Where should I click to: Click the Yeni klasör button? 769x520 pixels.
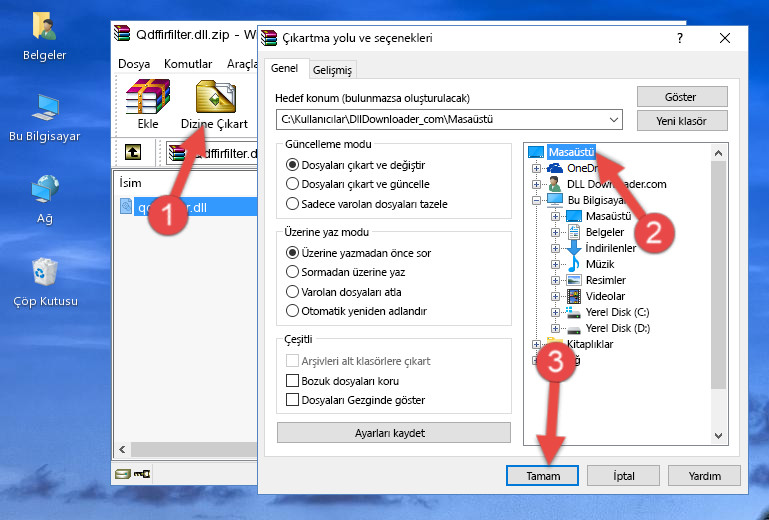pos(682,121)
